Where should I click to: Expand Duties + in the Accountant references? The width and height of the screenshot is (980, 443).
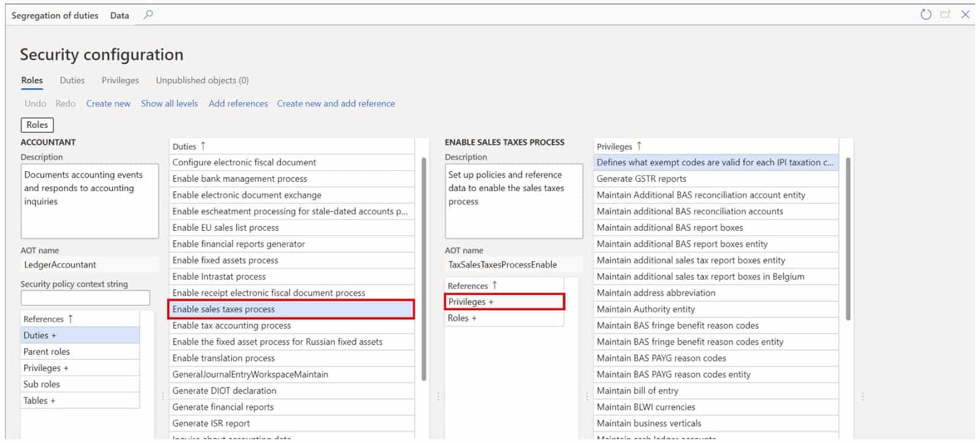coord(80,335)
